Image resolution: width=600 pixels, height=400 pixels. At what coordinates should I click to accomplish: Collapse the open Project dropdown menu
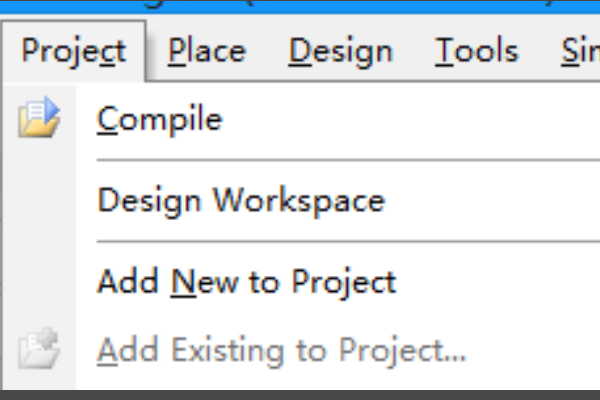[74, 51]
